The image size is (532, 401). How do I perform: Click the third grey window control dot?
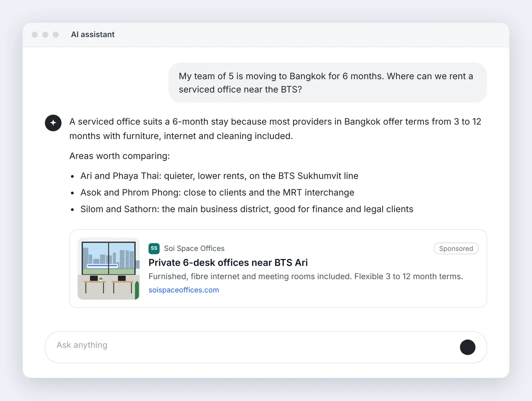tap(56, 35)
